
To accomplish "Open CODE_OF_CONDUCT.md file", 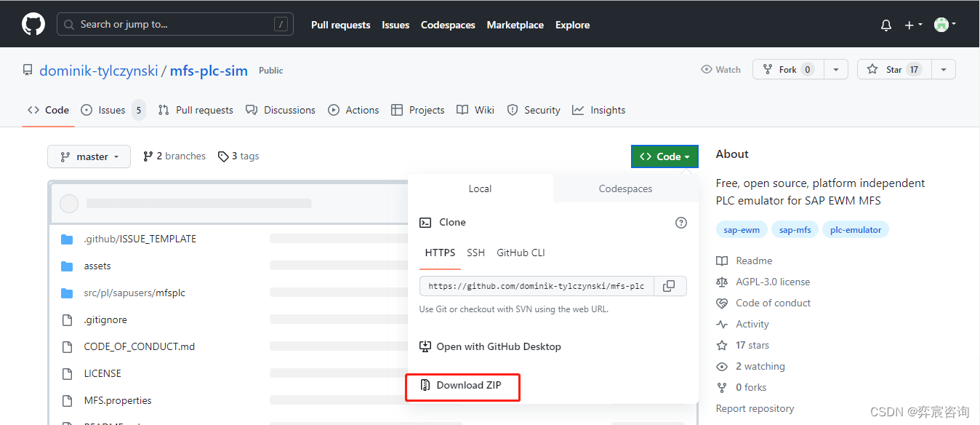I will [x=140, y=346].
